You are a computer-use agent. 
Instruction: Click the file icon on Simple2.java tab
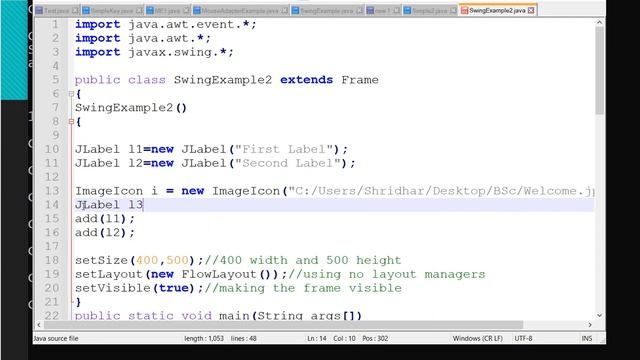(x=407, y=11)
